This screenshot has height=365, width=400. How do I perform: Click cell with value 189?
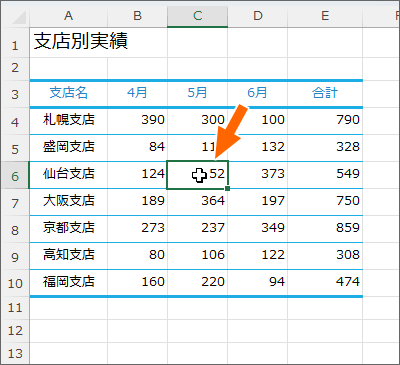(137, 202)
